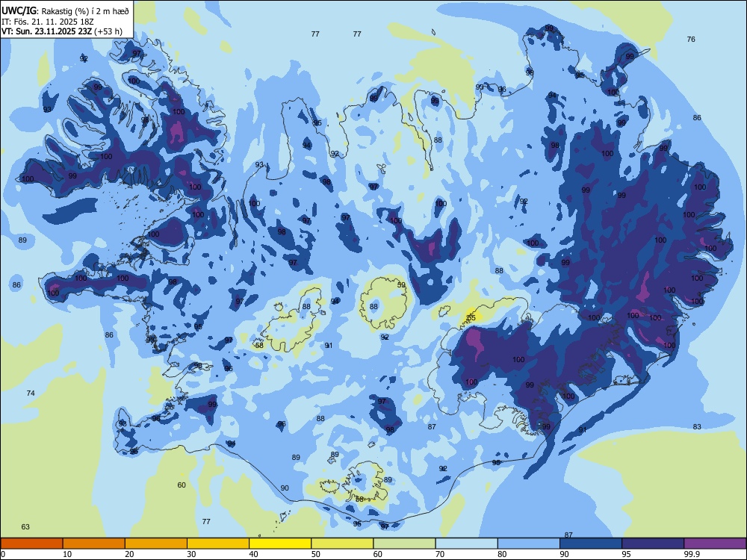The width and height of the screenshot is (747, 560).
Task: Click the '59' value on the central glacier outline
Action: pos(401,284)
